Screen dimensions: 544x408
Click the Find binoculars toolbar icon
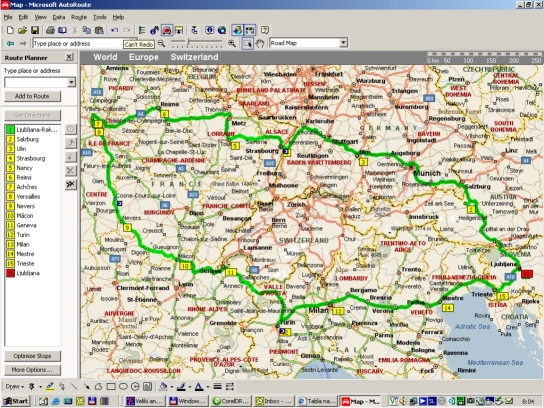pos(154,31)
